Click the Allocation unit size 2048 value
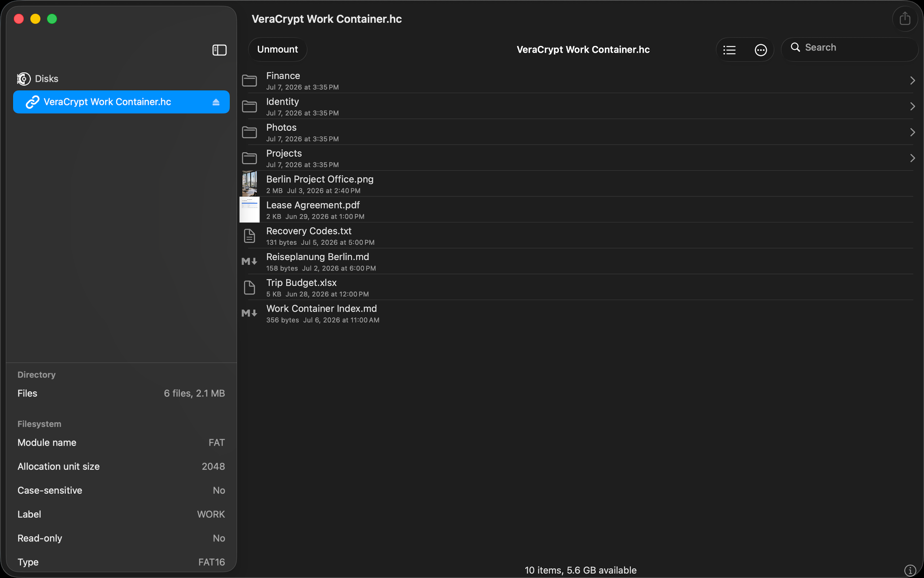This screenshot has width=924, height=578. point(213,466)
